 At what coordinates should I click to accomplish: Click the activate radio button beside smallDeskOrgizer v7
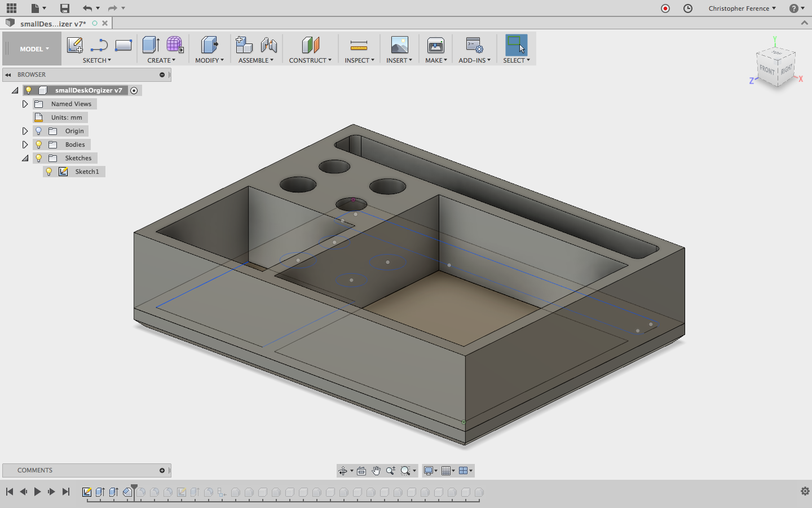pyautogui.click(x=134, y=90)
